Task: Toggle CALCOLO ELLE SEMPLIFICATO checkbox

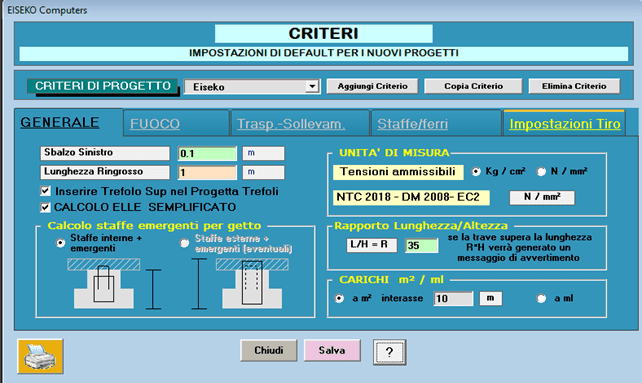Action: 45,207
